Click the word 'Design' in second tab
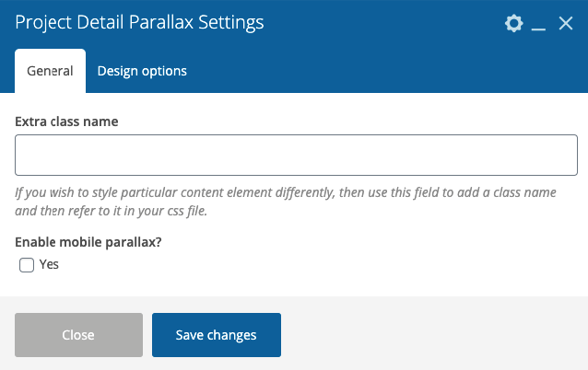 [117, 71]
